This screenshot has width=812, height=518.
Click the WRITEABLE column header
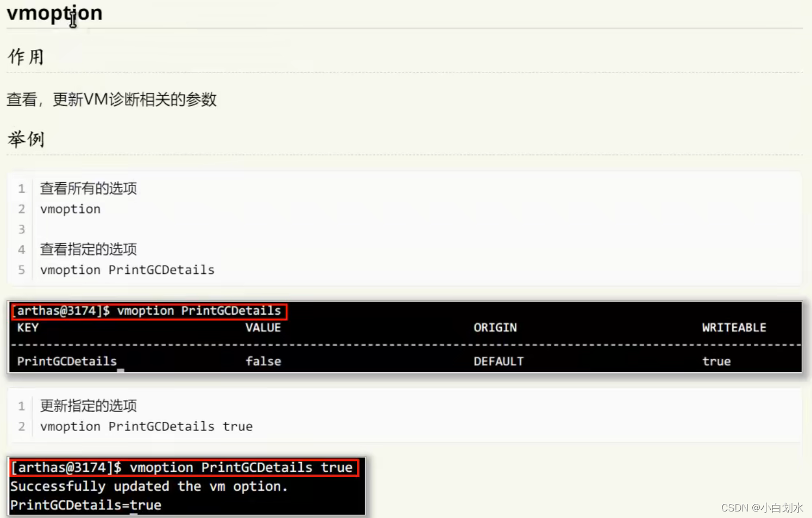point(734,328)
